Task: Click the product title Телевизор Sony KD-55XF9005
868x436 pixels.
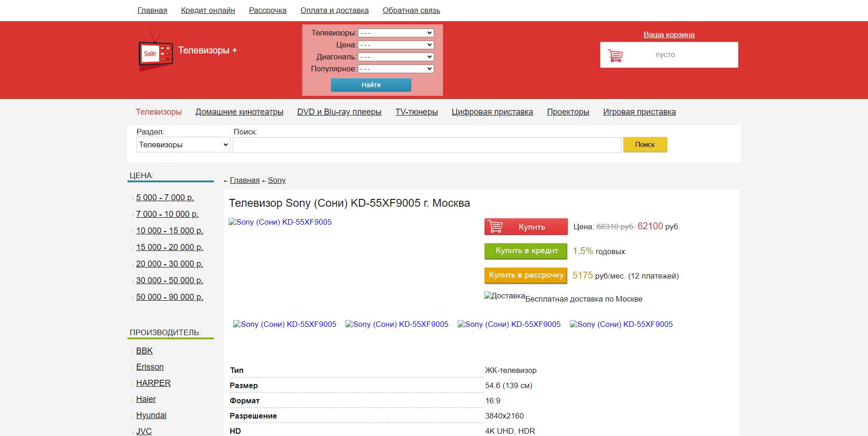Action: tap(350, 203)
